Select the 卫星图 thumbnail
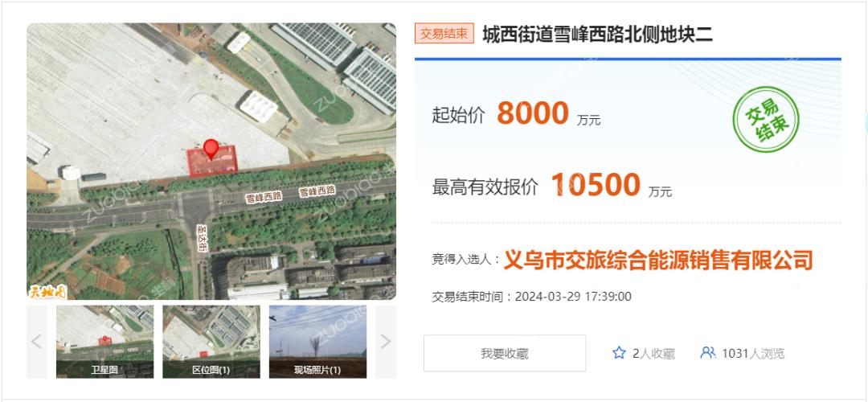This screenshot has height=402, width=868. click(x=104, y=342)
